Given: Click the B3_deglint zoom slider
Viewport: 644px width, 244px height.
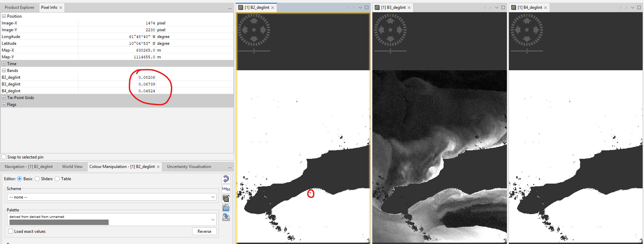Looking at the screenshot, I should pos(390,51).
